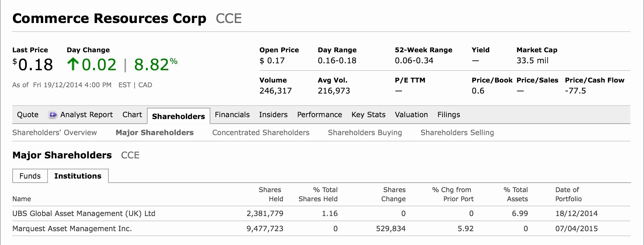Open the Chart tab
Image resolution: width=644 pixels, height=245 pixels.
click(x=132, y=115)
